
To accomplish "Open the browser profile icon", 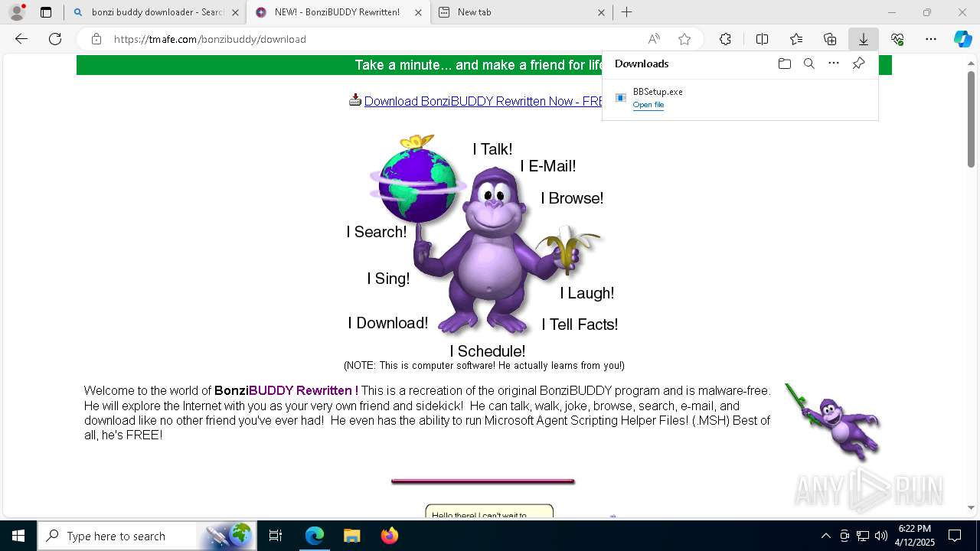I will click(17, 12).
